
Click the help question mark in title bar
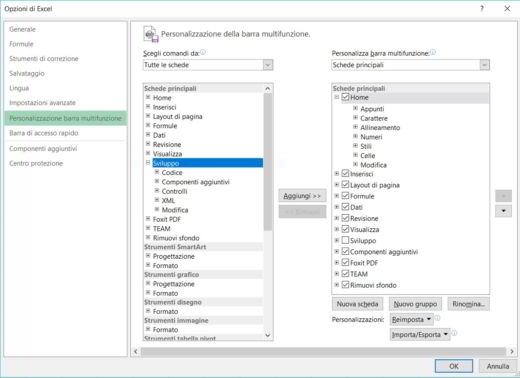tap(482, 9)
